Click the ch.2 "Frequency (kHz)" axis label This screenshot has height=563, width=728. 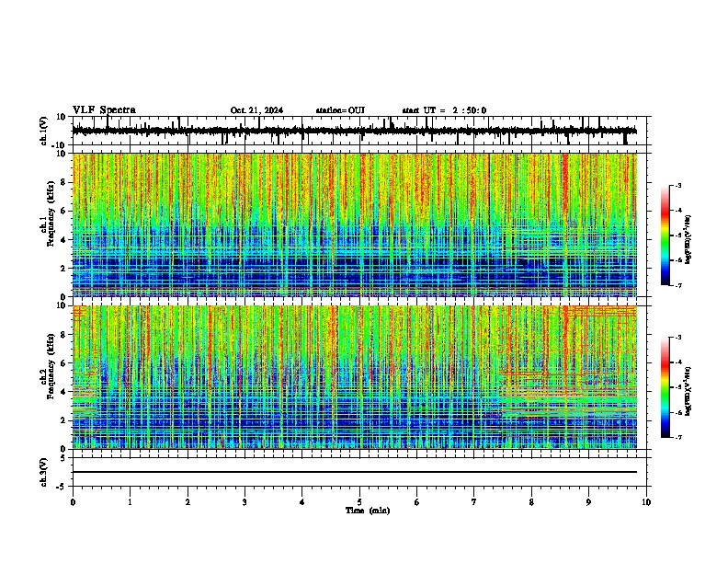point(51,365)
